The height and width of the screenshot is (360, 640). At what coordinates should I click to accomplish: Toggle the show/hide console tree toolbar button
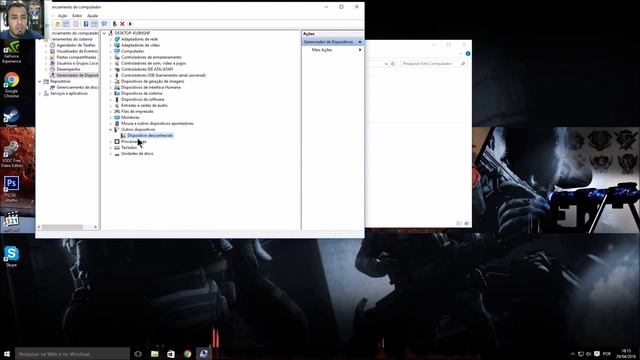66,24
